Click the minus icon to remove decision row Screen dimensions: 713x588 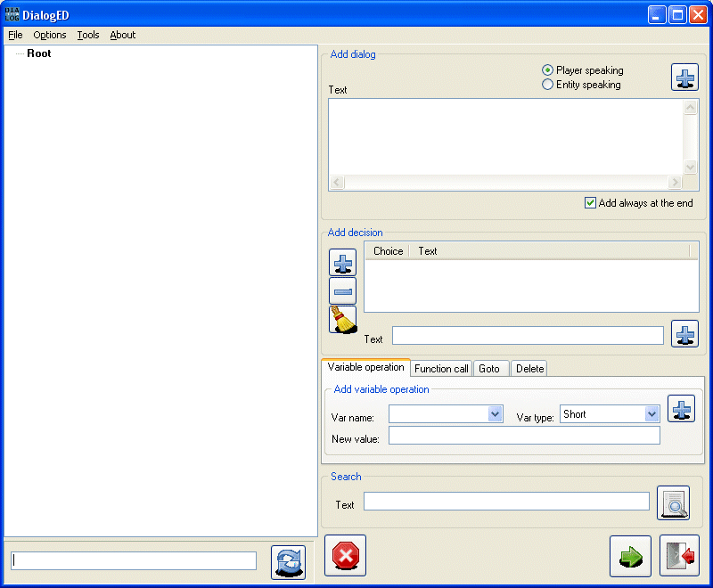[342, 291]
